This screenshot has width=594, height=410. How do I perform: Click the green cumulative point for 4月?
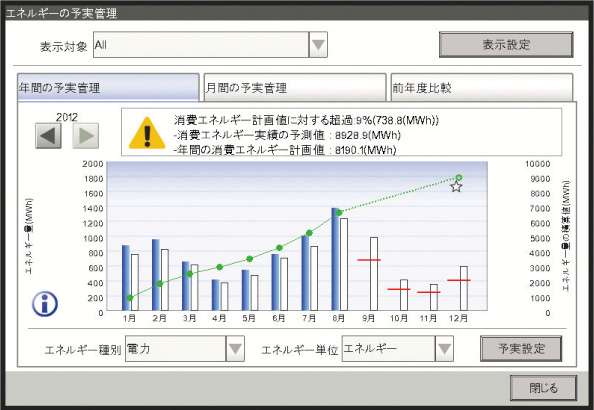(219, 267)
